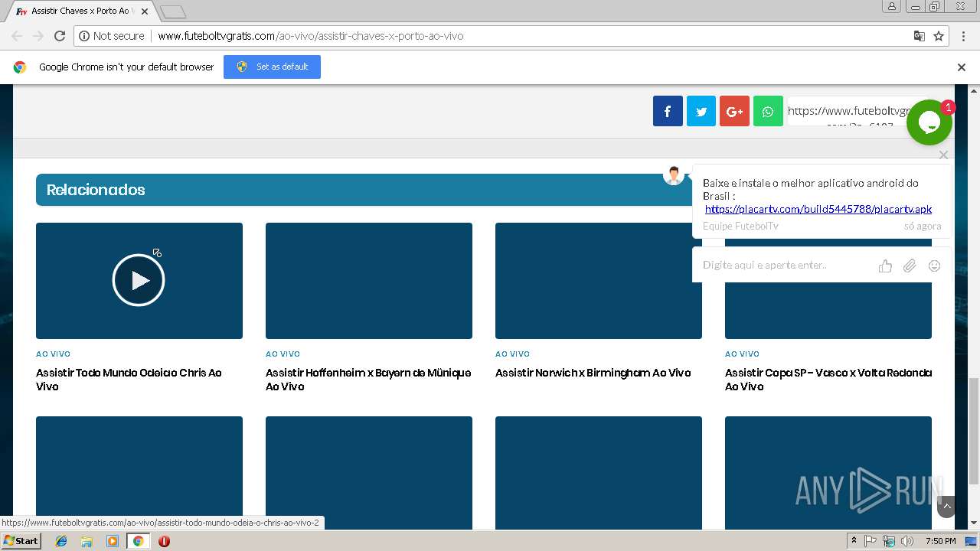This screenshot has width=980, height=551.
Task: Go back in browser history
Action: (x=17, y=36)
